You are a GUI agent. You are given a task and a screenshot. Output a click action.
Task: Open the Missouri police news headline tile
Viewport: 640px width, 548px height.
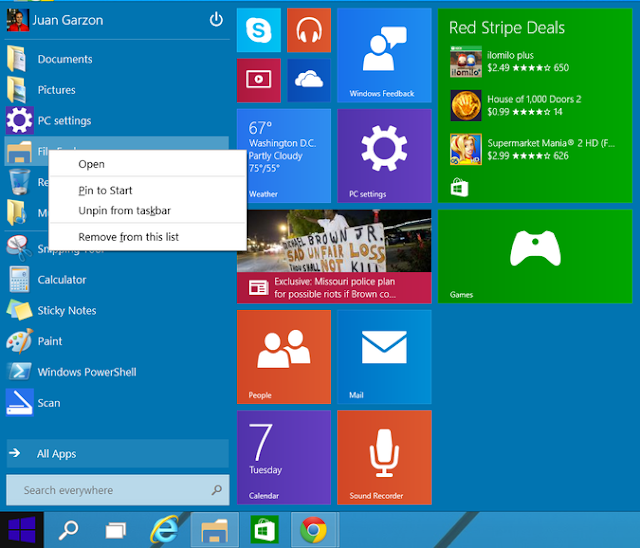point(334,256)
